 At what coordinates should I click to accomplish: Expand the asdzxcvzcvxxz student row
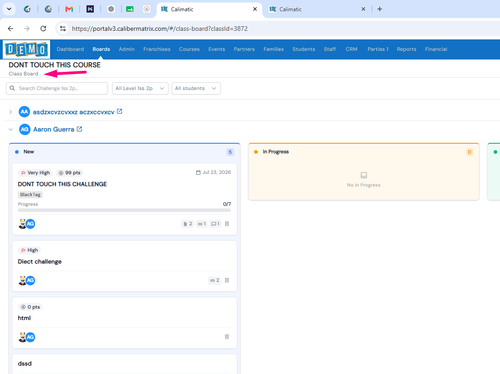click(x=11, y=112)
